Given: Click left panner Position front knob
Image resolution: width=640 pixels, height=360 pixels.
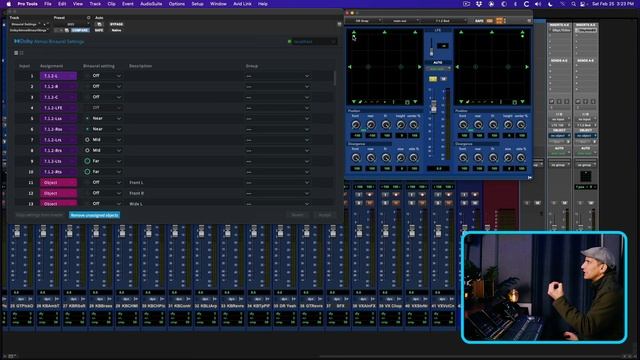Looking at the screenshot, I should pyautogui.click(x=356, y=125).
